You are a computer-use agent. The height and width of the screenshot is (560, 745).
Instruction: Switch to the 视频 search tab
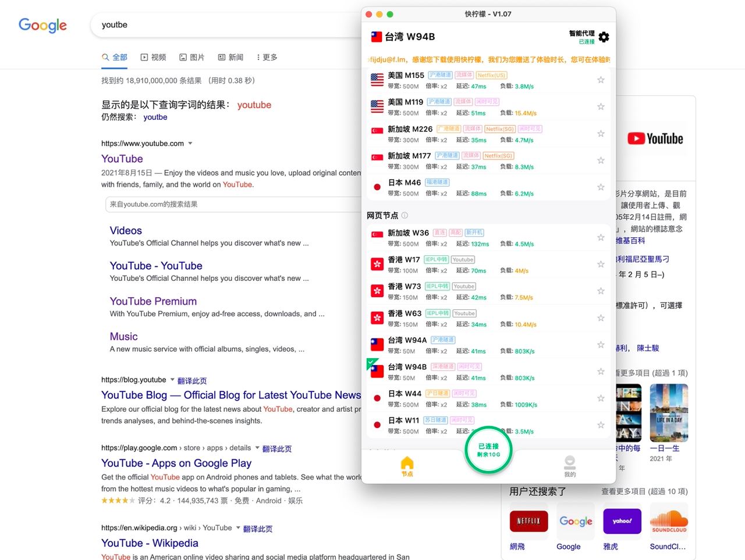153,57
